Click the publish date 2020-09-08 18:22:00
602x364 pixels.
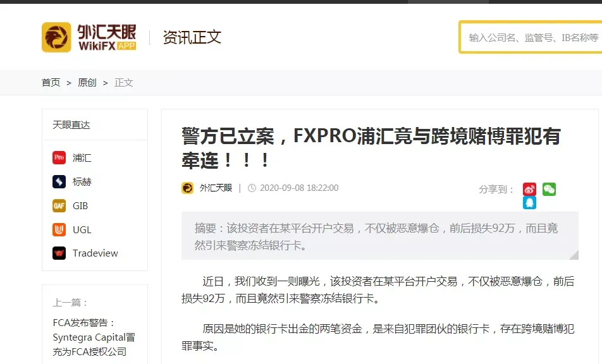[x=299, y=188]
